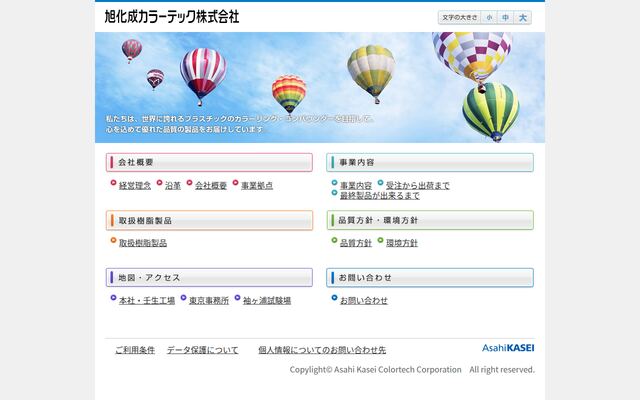Image resolution: width=640 pixels, height=400 pixels.
Task: Click the green bullet icon beside 品質方針
Action: (334, 240)
